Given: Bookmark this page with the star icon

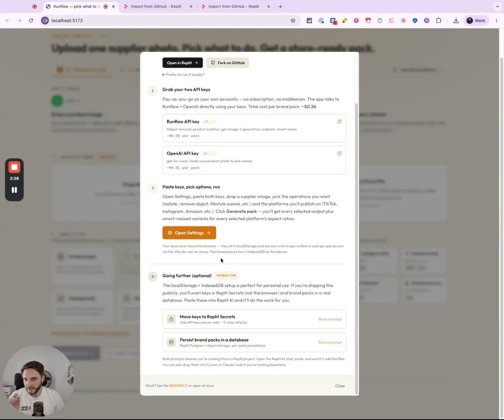Looking at the screenshot, I should (293, 21).
